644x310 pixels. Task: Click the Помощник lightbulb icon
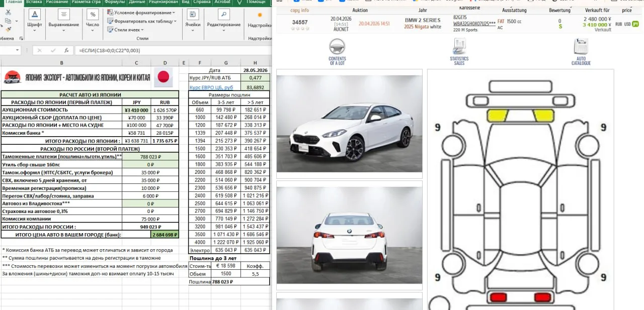pos(240,2)
